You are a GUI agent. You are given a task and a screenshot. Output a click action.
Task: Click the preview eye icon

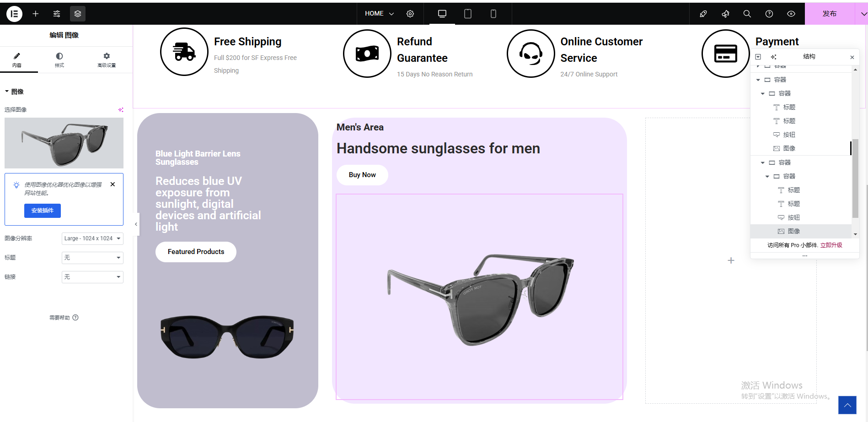click(791, 14)
